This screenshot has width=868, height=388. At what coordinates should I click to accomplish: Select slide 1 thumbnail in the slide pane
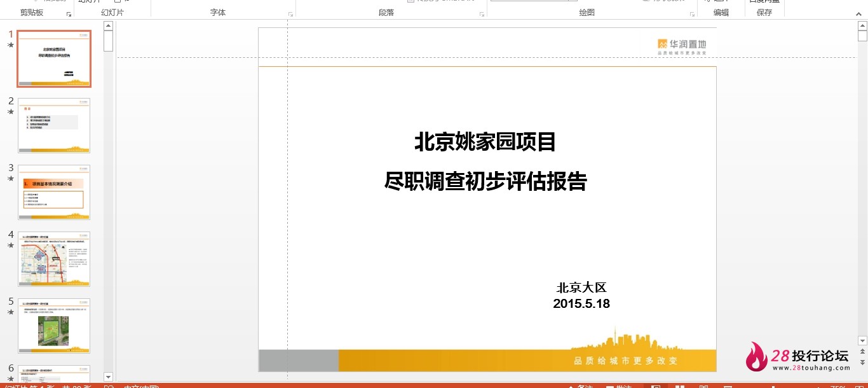(54, 59)
